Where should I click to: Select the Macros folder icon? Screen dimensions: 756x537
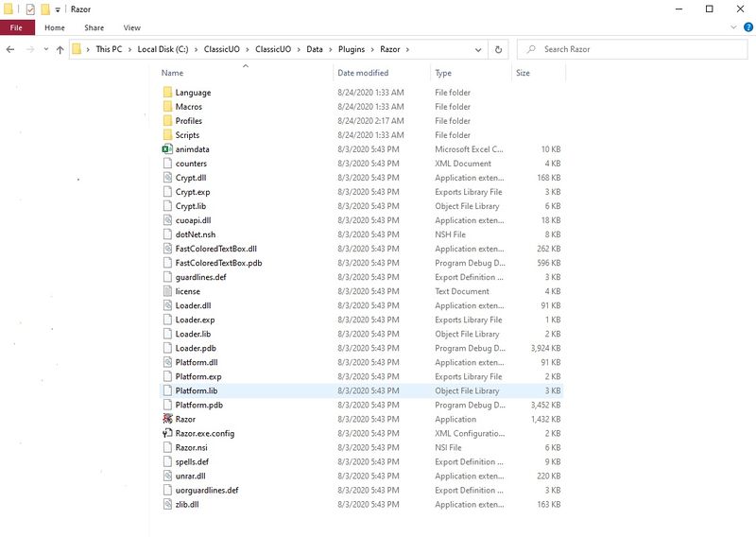(167, 107)
